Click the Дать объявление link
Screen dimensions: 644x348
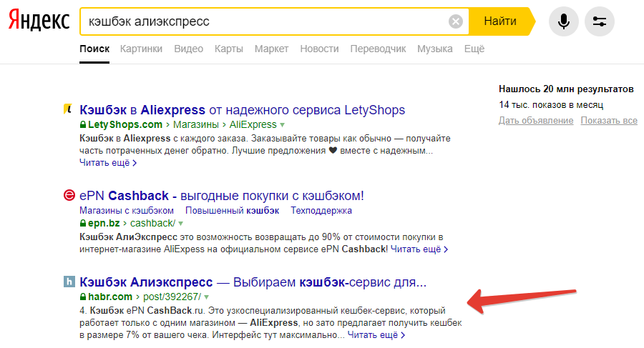pyautogui.click(x=536, y=120)
